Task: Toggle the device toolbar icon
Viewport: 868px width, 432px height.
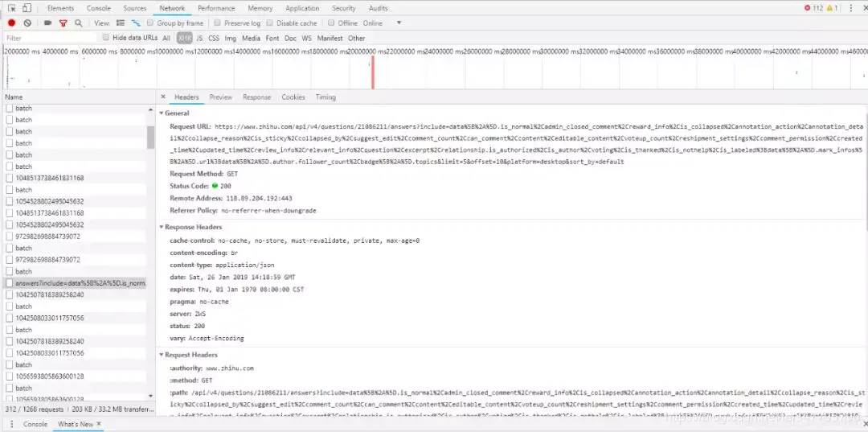Action: [x=27, y=8]
